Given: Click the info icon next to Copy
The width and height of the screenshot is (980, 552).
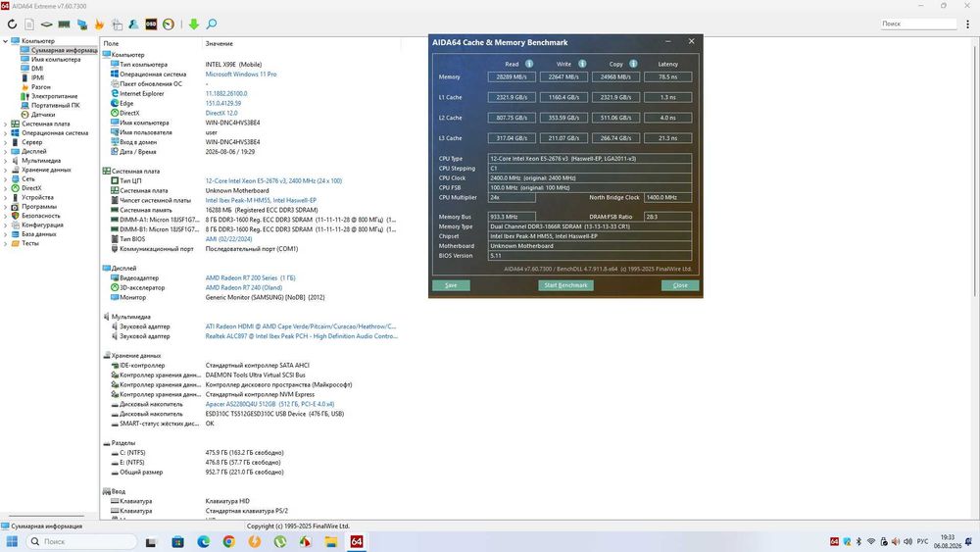Looking at the screenshot, I should 633,64.
